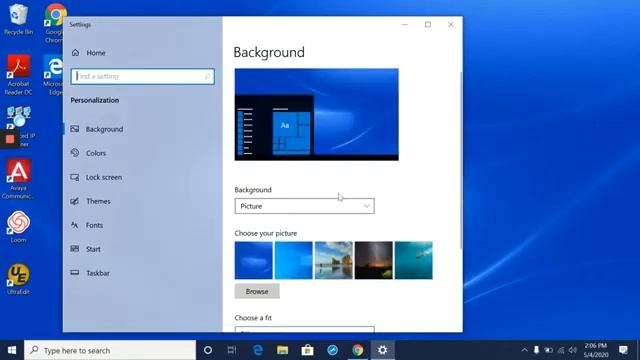Open the blue round app on taskbar
Screen dimensions: 640x360
[332, 350]
